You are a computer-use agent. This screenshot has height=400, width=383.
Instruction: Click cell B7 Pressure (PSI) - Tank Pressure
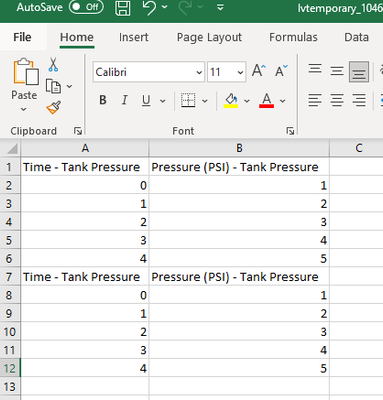click(x=239, y=277)
